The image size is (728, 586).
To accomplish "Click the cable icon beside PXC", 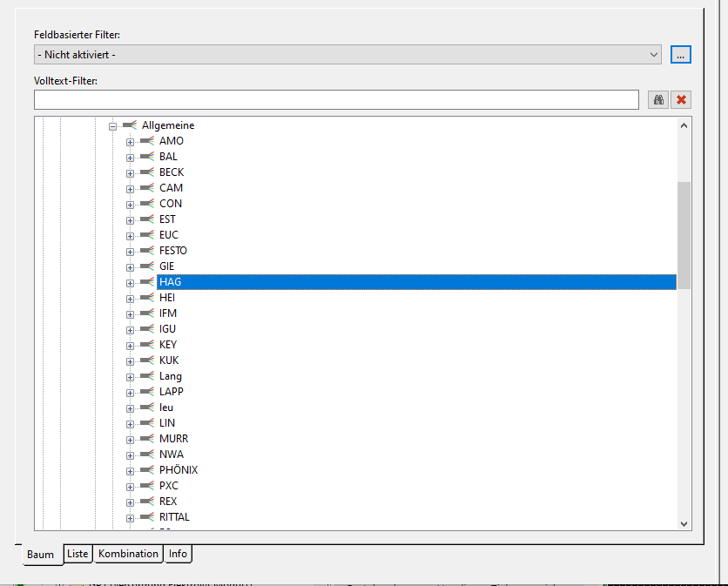I will pyautogui.click(x=147, y=485).
